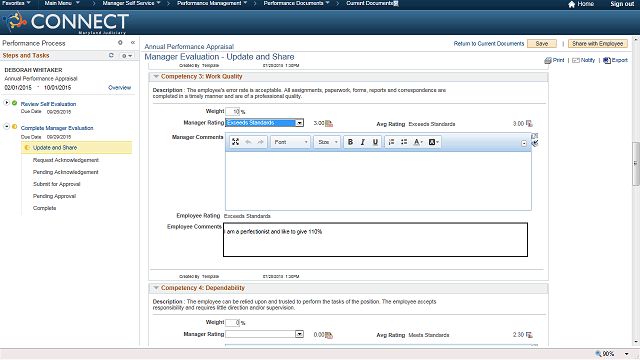Open the Font dropdown in editor toolbar

[290, 142]
